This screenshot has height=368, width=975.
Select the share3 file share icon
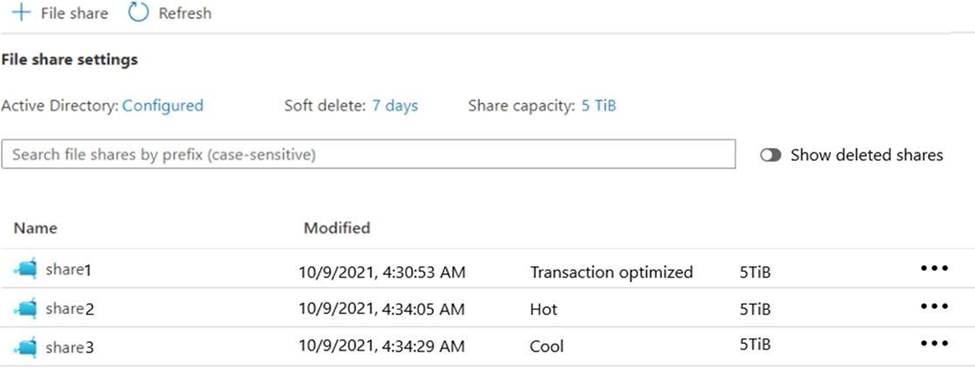(25, 347)
